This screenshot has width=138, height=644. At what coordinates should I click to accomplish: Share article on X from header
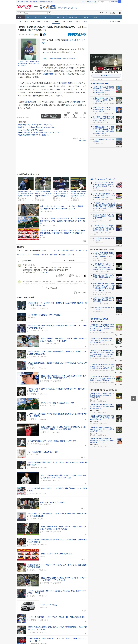click(x=41, y=35)
